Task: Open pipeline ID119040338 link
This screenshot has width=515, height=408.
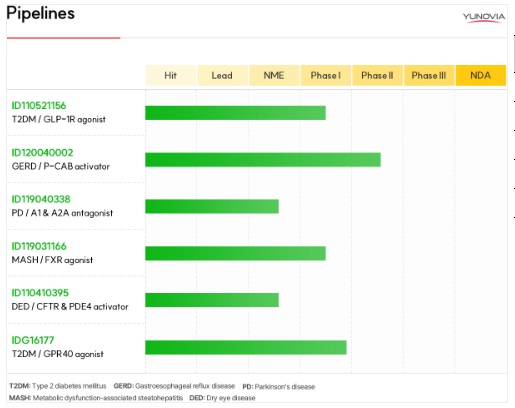Action: coord(41,199)
